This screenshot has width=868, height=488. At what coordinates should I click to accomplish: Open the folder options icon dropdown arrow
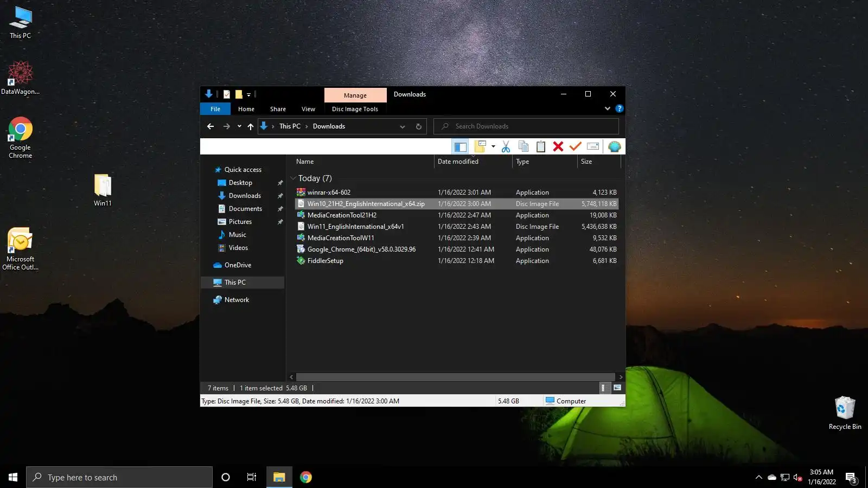(x=493, y=146)
